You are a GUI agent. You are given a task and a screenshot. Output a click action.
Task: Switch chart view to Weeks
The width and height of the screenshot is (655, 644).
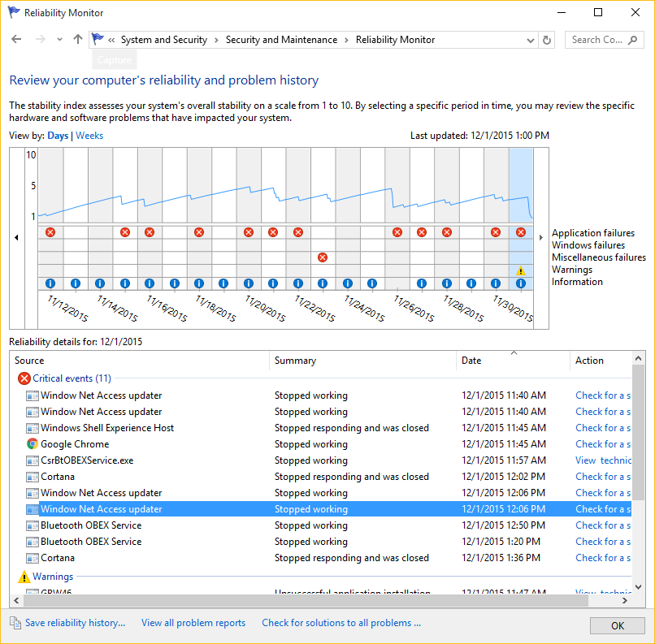pos(89,136)
